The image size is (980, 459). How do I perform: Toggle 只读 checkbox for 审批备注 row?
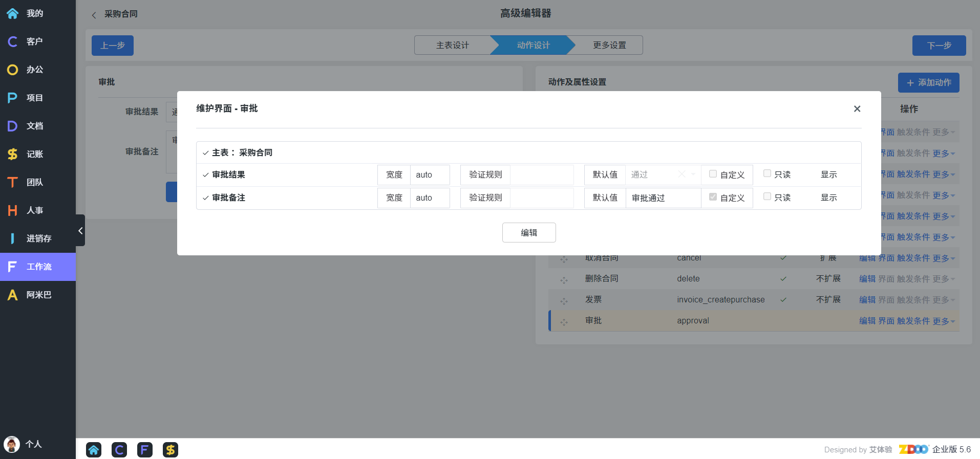coord(767,196)
